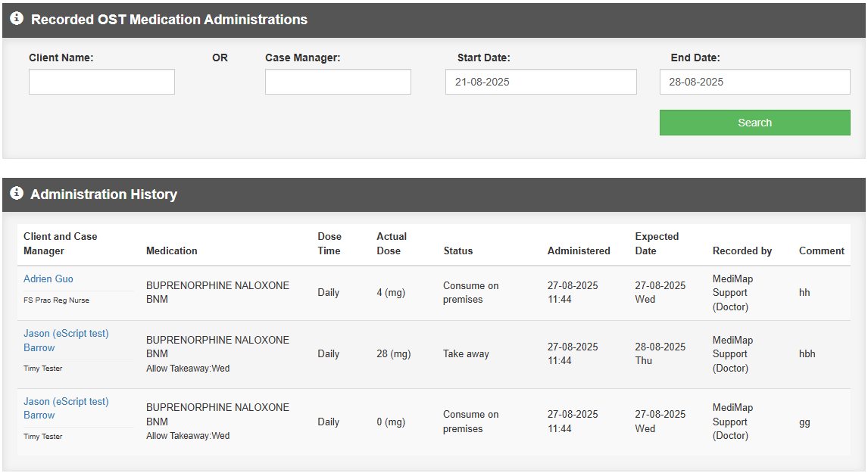Image resolution: width=868 pixels, height=473 pixels.
Task: Open the Start Date field
Action: point(541,82)
